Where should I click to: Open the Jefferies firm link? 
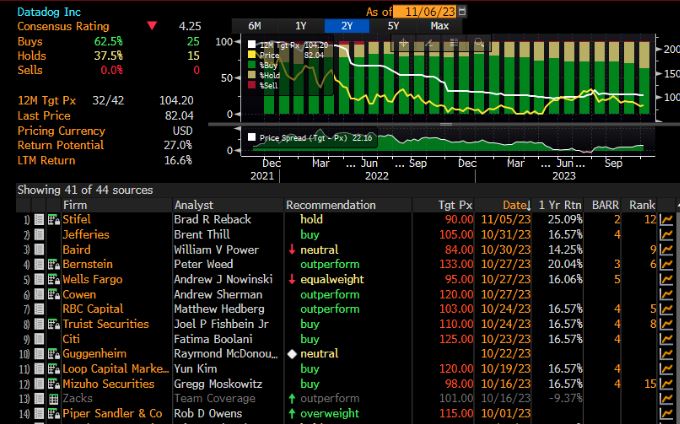click(x=86, y=235)
